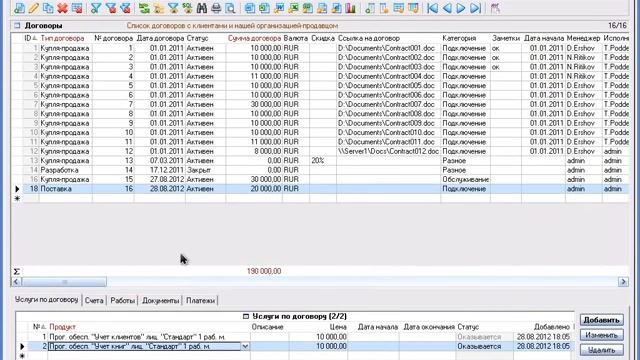The height and width of the screenshot is (360, 640).
Task: Click the Обслуживание category cell
Action: [x=466, y=180]
